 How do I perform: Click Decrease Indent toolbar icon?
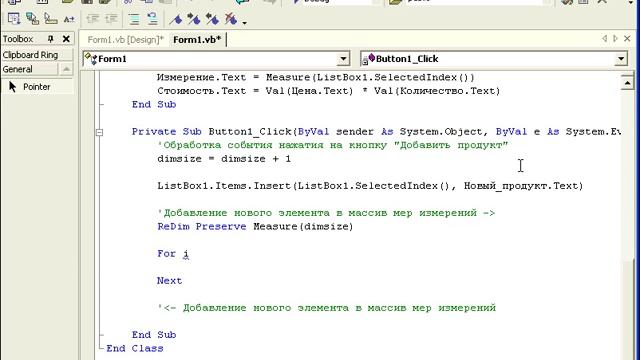[x=93, y=19]
